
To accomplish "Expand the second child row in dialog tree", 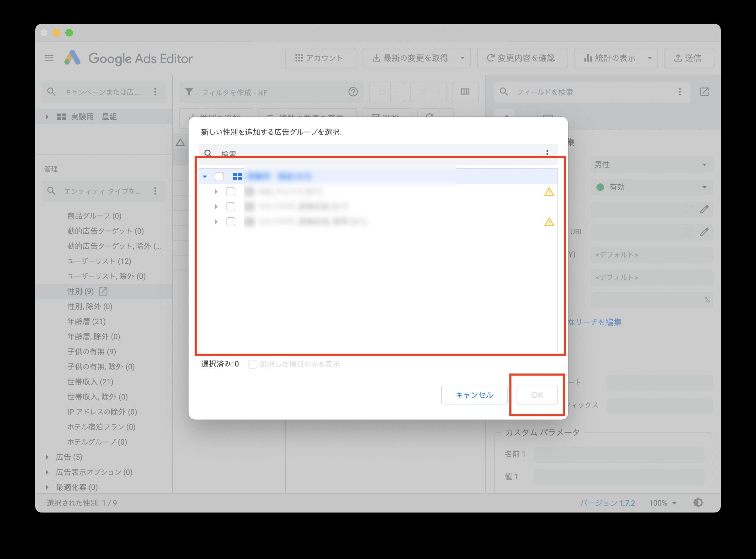I will 216,206.
